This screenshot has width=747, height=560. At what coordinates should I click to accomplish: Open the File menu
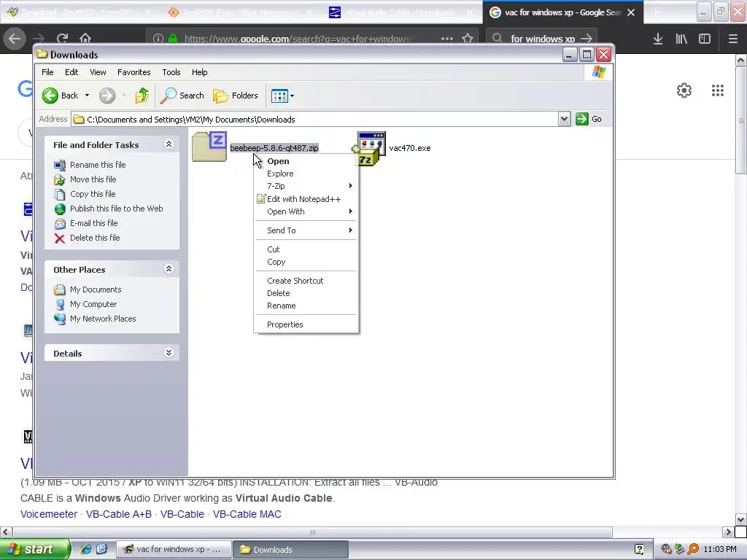click(47, 72)
